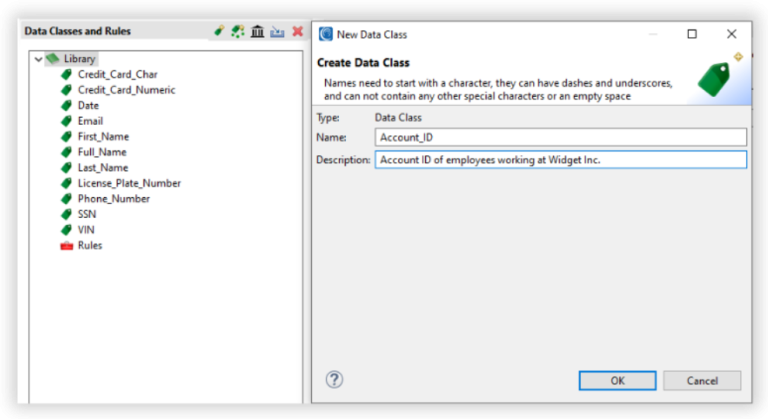Click the bank building library icon
Screen dimensions: 768x419
258,31
